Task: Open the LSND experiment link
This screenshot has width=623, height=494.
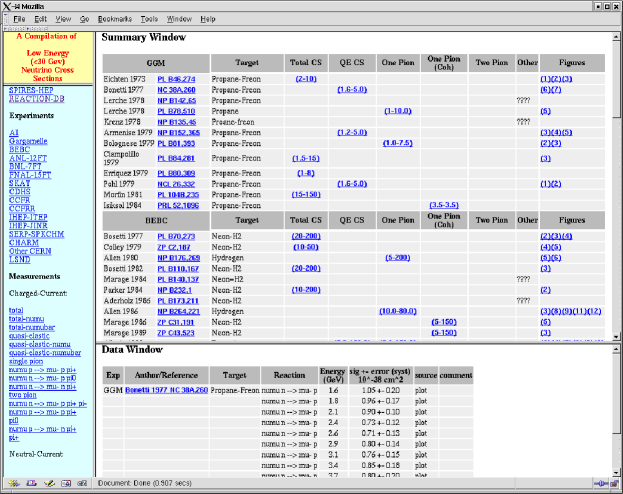Action: (19, 260)
